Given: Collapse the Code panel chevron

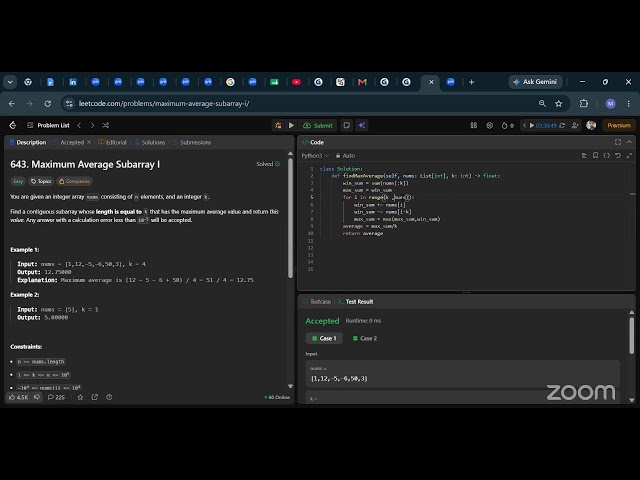Looking at the screenshot, I should click(629, 142).
